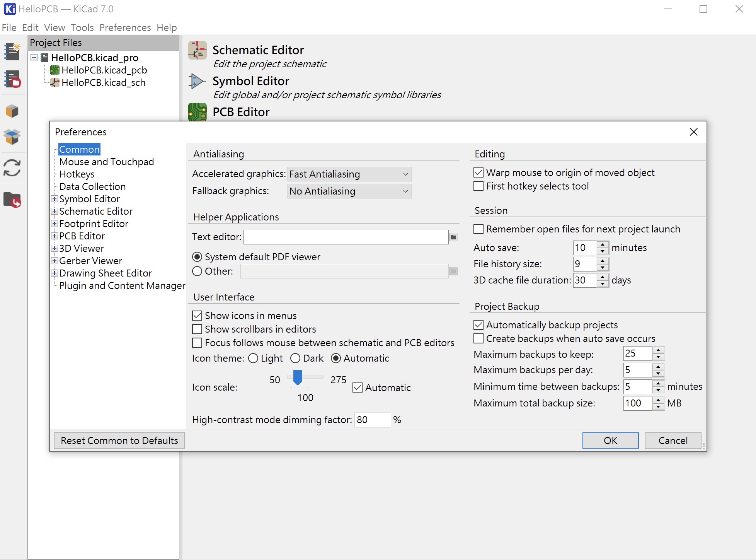This screenshot has width=756, height=560.
Task: Enable Remember open files for next project launch
Action: pos(478,229)
